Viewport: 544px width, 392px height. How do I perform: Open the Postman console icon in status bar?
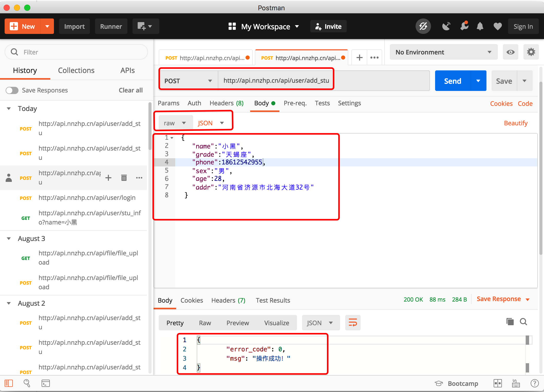coord(45,383)
